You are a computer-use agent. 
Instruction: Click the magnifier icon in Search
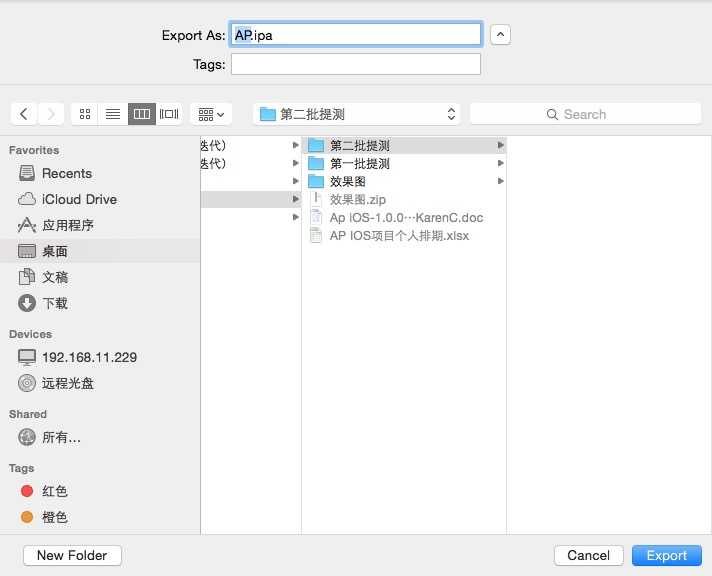coord(552,114)
